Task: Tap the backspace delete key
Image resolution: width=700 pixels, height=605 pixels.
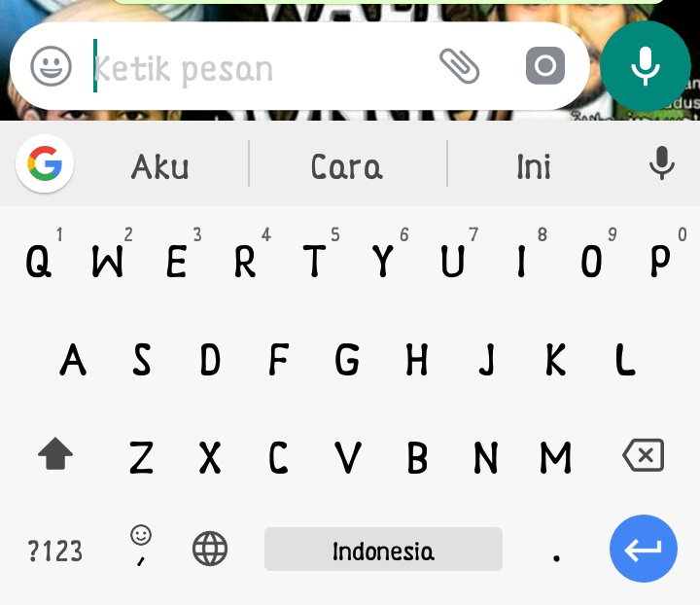Action: 644,455
